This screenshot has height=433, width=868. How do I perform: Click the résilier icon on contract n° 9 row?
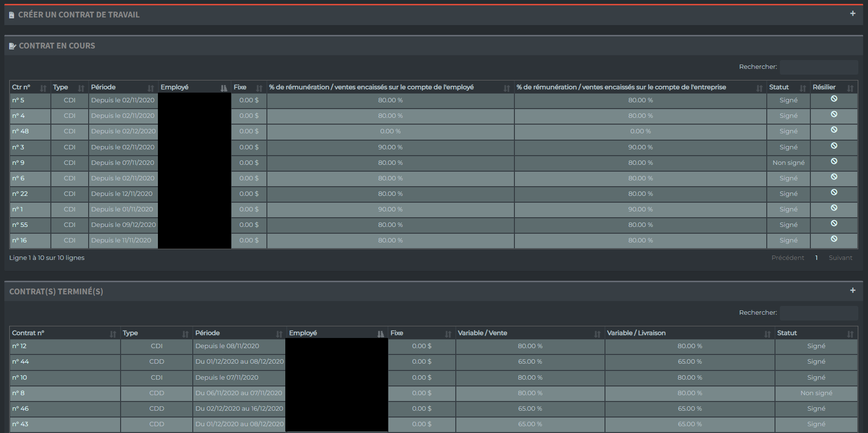pos(834,161)
